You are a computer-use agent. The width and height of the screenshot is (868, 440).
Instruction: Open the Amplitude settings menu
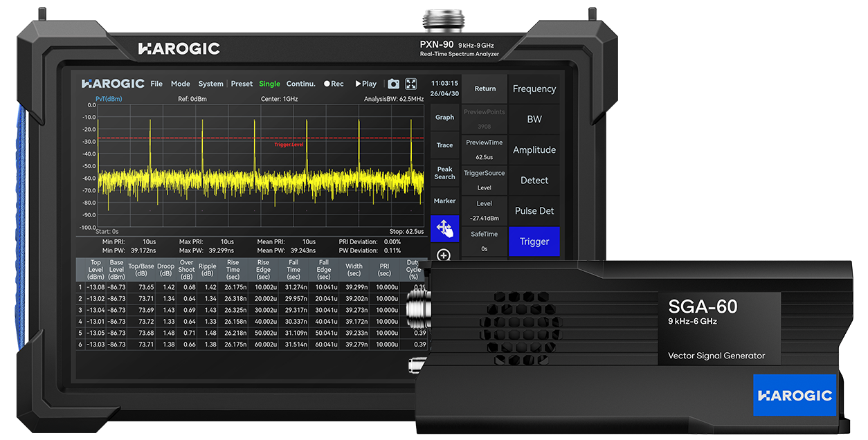[534, 149]
